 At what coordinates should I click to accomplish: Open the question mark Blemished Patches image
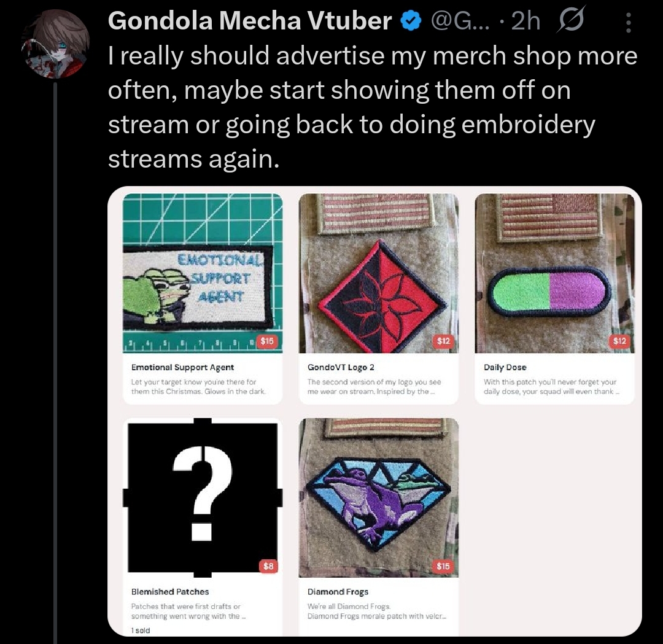(x=203, y=498)
